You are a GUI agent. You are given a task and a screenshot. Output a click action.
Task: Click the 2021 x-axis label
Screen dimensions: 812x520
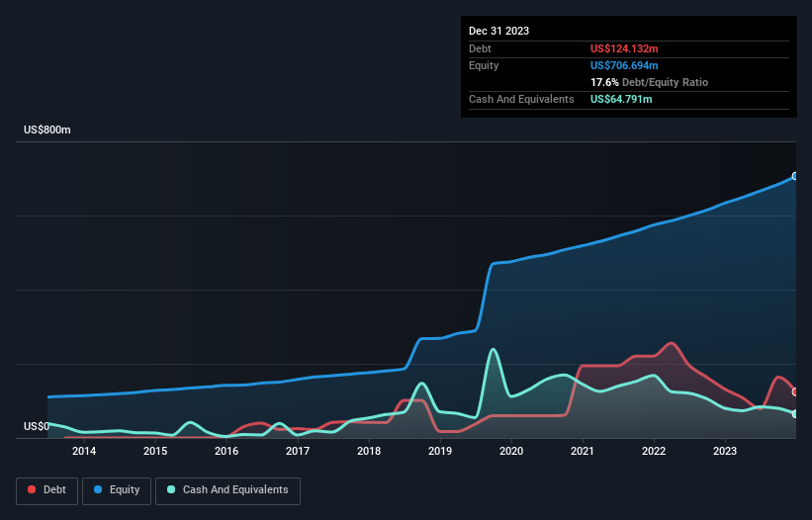(x=583, y=451)
